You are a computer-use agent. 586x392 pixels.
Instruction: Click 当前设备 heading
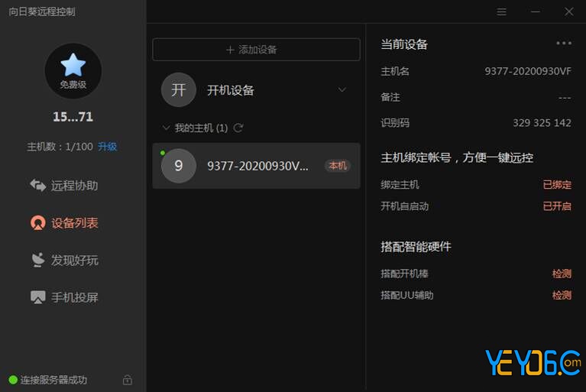(404, 44)
